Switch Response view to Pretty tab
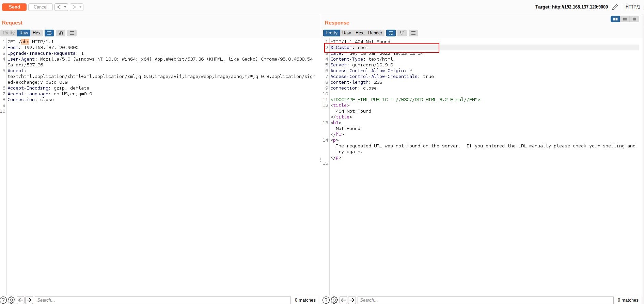The width and height of the screenshot is (644, 304). [x=331, y=33]
